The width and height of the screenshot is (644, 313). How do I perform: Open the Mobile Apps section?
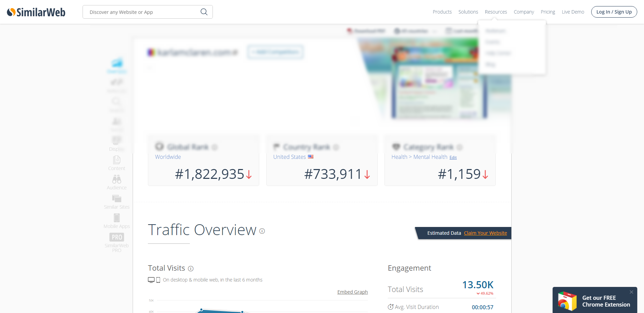click(117, 221)
